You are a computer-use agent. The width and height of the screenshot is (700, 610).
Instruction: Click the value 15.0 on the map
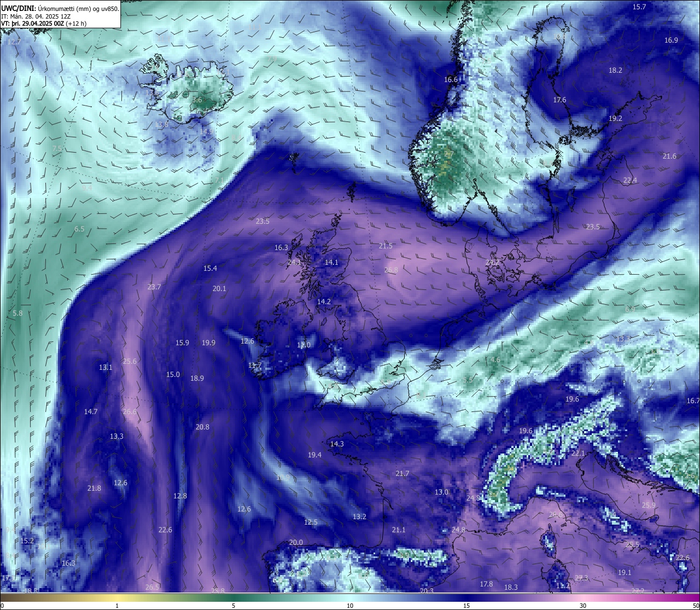pyautogui.click(x=173, y=374)
